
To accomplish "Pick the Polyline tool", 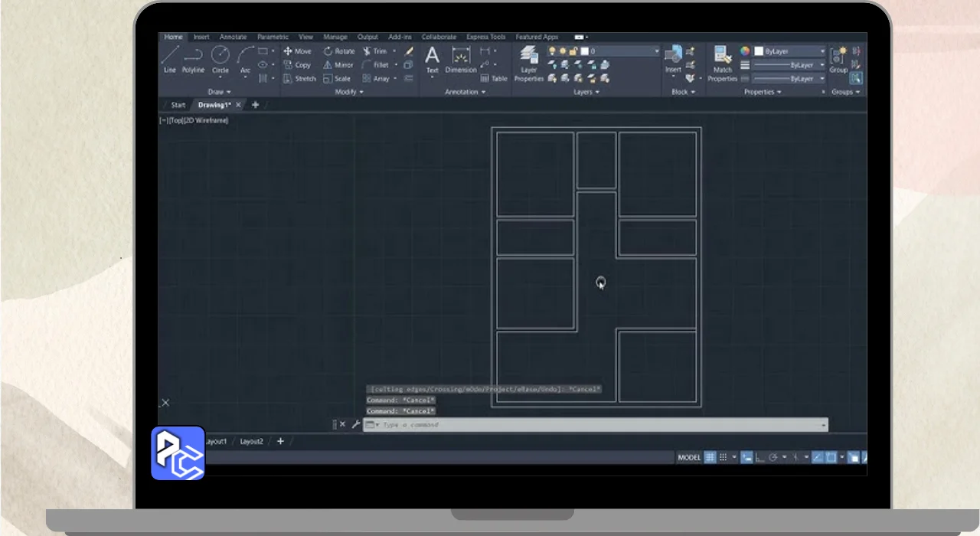I will tap(193, 59).
